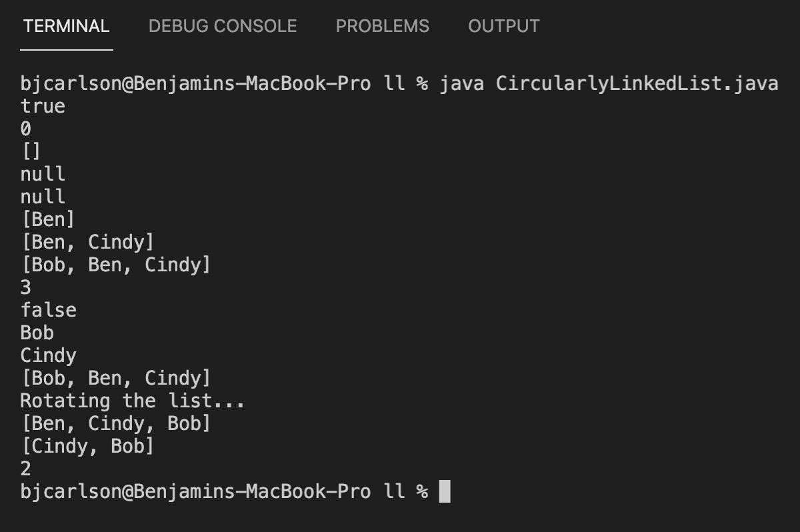Click the '[Ben]' output line
This screenshot has height=532, width=800.
point(48,219)
